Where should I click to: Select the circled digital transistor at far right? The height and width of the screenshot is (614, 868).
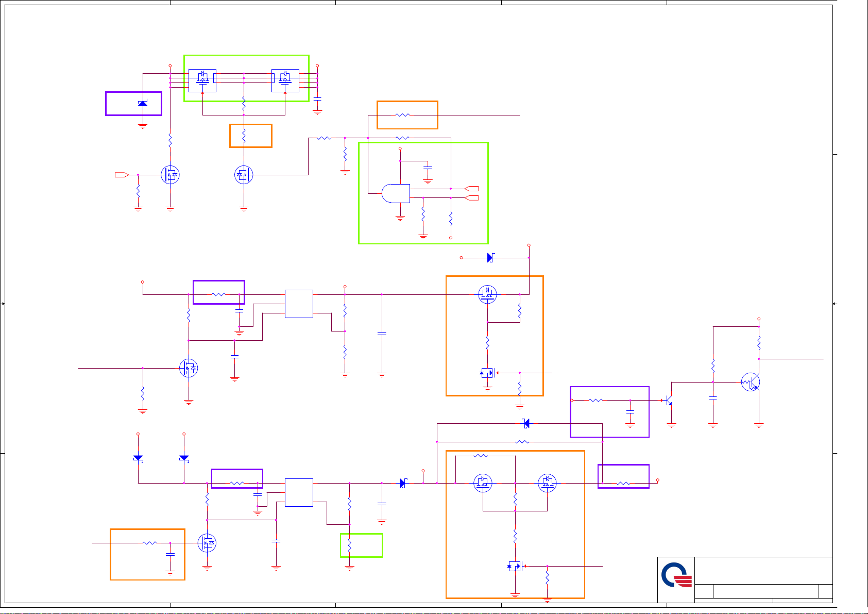[751, 382]
